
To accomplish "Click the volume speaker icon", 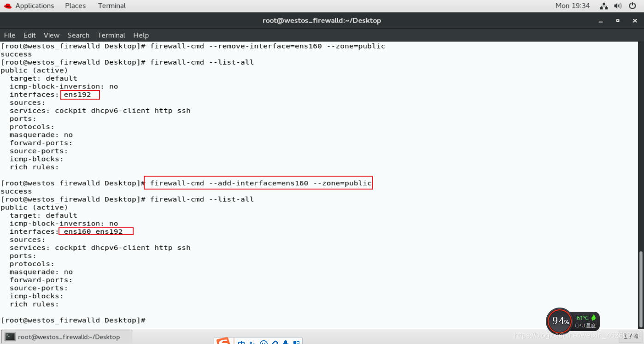I will point(618,6).
